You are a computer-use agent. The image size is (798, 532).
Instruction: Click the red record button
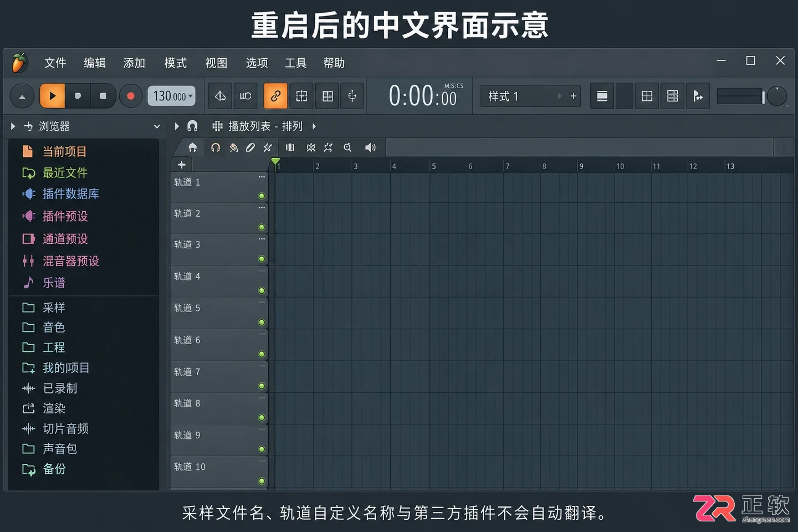pyautogui.click(x=131, y=96)
